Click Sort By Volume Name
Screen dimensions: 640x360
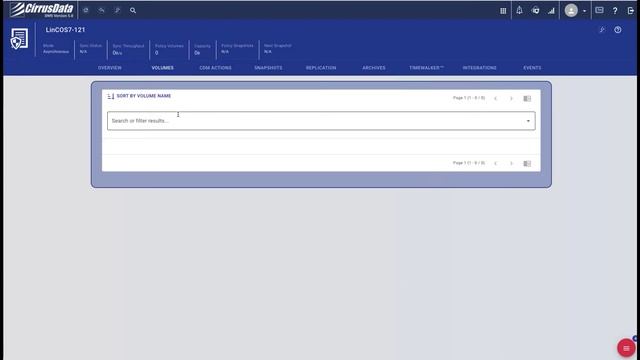click(144, 96)
